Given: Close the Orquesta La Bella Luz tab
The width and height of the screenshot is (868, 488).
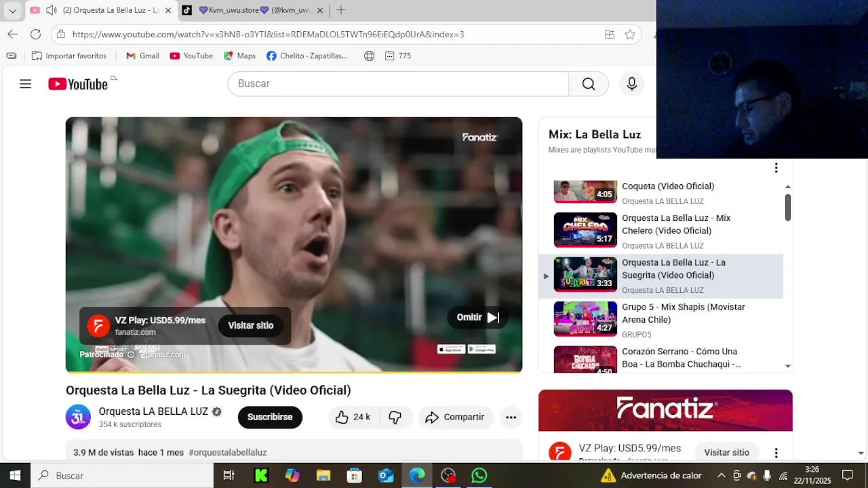Looking at the screenshot, I should [168, 10].
